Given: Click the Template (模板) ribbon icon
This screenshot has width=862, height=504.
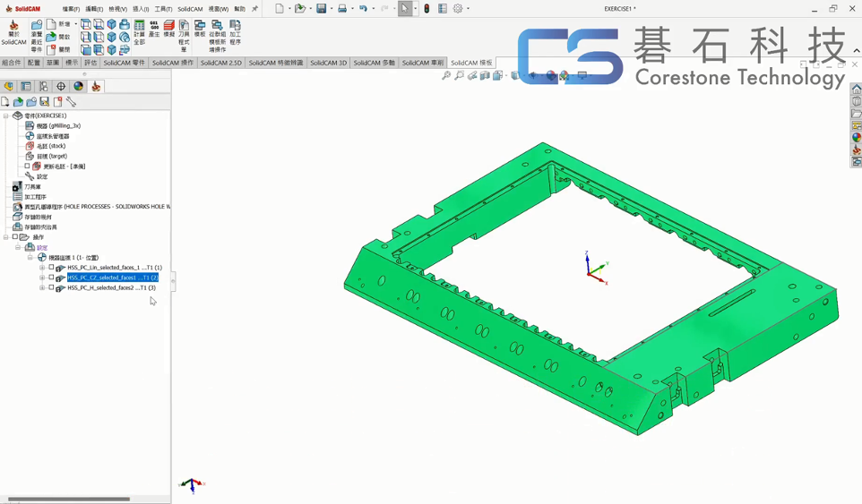Looking at the screenshot, I should pyautogui.click(x=200, y=29).
